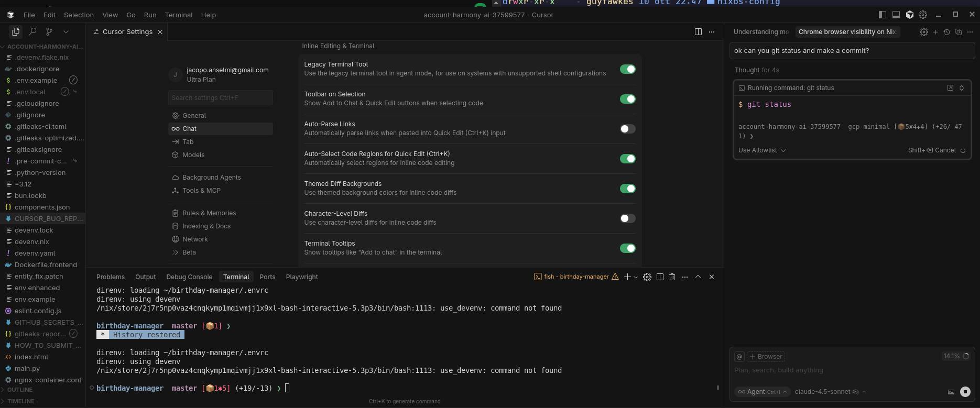The image size is (980, 408).
Task: Open settings gear in title bar
Action: (923, 15)
